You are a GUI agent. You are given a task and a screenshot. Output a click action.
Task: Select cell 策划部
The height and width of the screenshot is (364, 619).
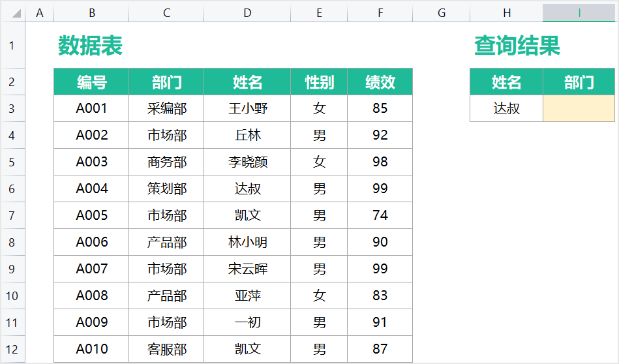166,189
